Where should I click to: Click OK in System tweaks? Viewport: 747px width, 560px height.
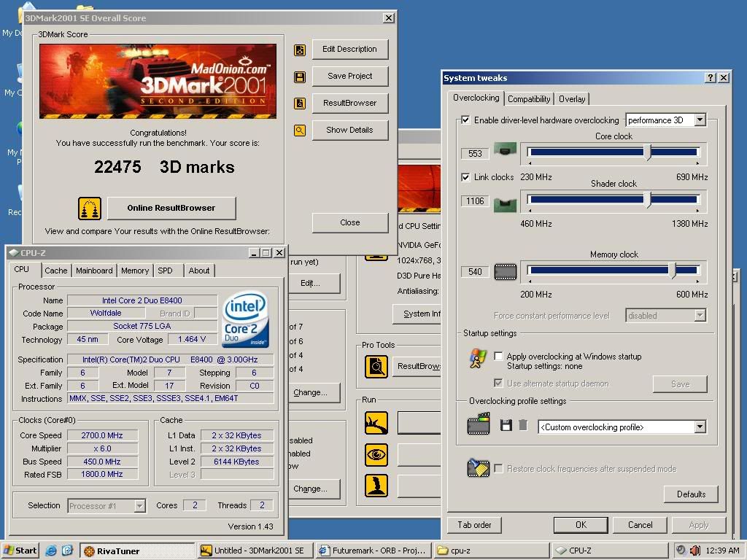581,525
